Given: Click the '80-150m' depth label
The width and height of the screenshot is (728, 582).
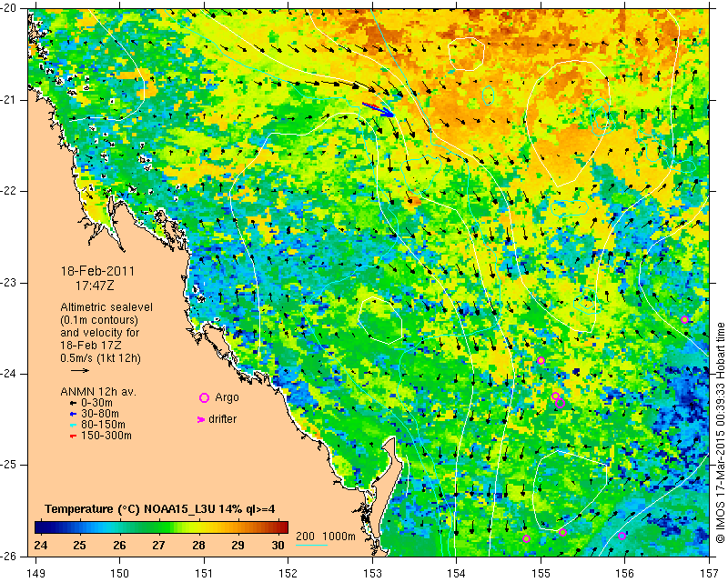Looking at the screenshot, I should point(103,425).
